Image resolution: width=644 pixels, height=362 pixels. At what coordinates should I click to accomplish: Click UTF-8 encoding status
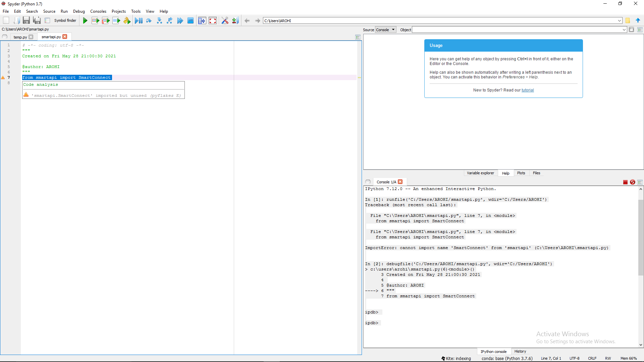point(574,358)
